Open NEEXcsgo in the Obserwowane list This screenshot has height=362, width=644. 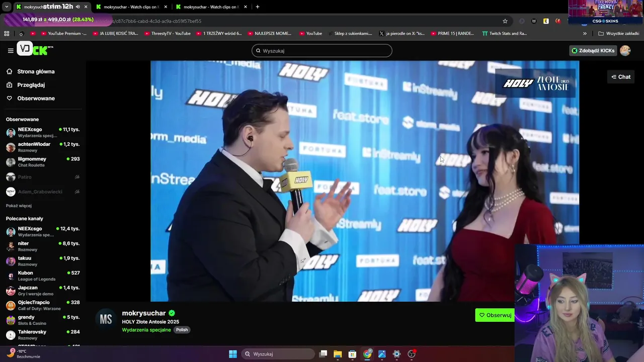(x=43, y=132)
